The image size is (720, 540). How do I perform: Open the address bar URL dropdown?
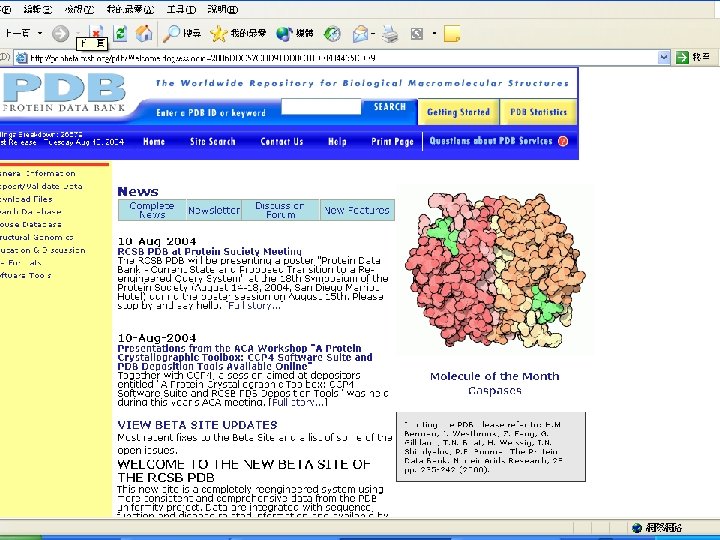point(664,57)
